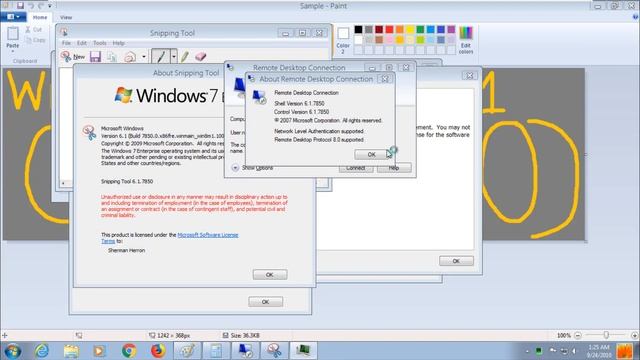Select the Color 2 box in Paint

click(x=343, y=40)
